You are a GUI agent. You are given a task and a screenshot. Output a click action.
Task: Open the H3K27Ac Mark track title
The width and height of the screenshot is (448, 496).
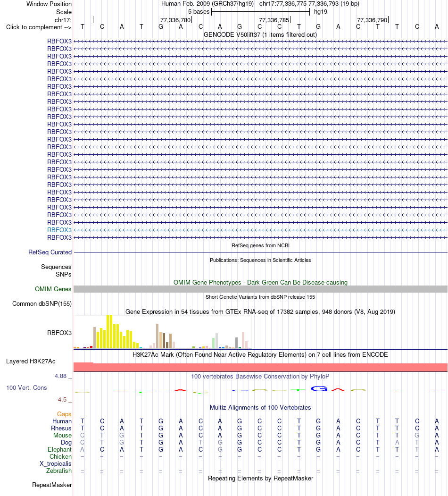click(x=260, y=354)
